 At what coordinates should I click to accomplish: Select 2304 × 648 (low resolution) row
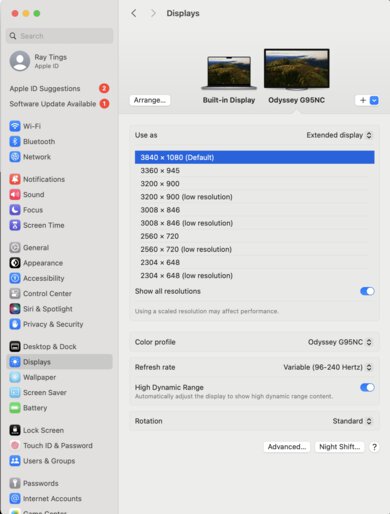click(255, 275)
